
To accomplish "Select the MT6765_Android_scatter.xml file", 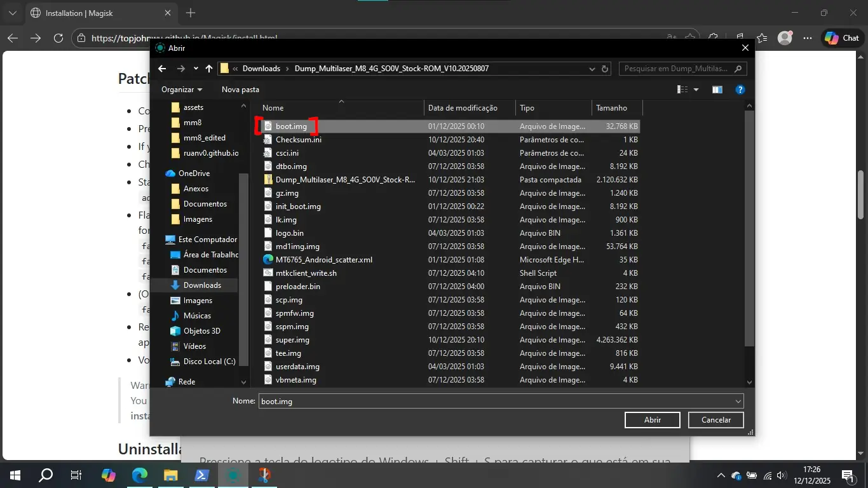I will click(x=323, y=260).
